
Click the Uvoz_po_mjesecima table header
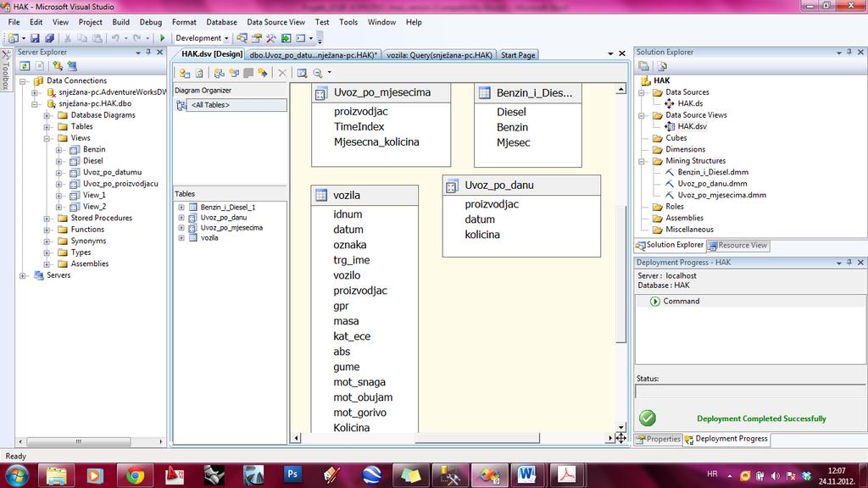(381, 93)
